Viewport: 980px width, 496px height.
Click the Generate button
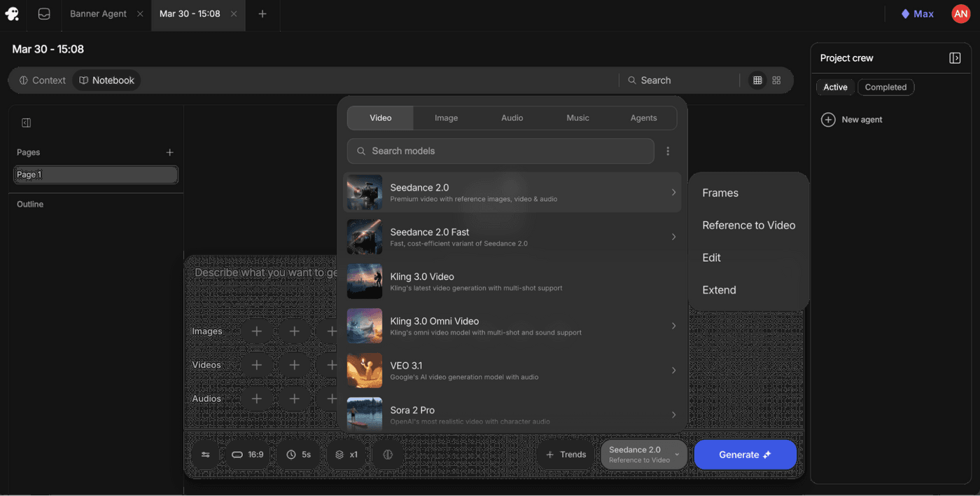[x=745, y=455]
